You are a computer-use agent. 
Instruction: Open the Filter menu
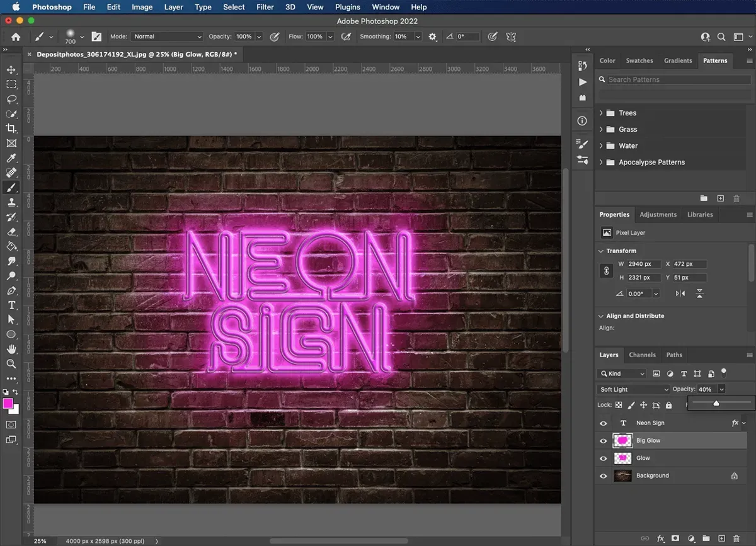click(x=265, y=7)
